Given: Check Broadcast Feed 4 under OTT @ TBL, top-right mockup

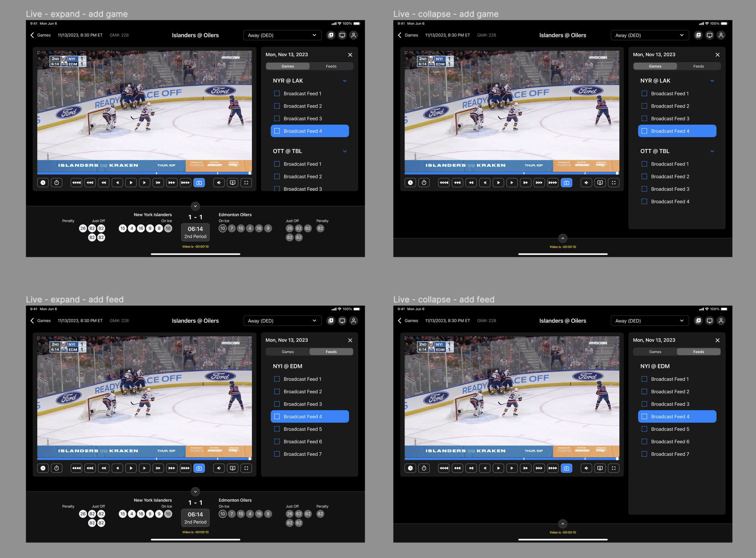Looking at the screenshot, I should pyautogui.click(x=644, y=201).
